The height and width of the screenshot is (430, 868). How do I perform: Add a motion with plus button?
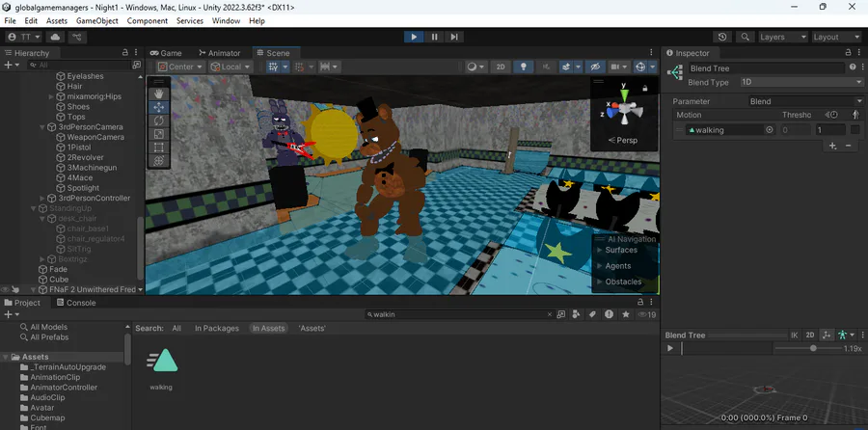click(x=832, y=146)
